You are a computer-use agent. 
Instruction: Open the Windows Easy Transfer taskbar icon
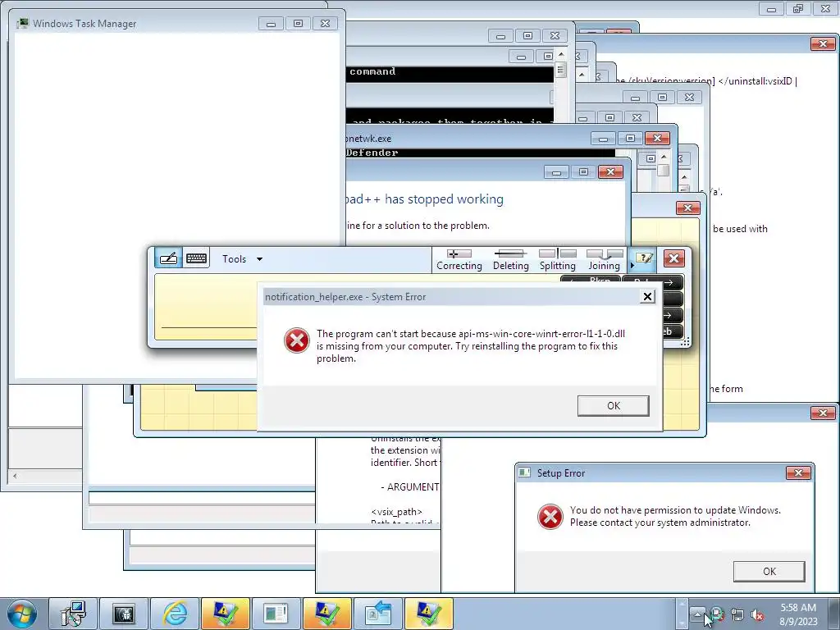click(x=377, y=614)
